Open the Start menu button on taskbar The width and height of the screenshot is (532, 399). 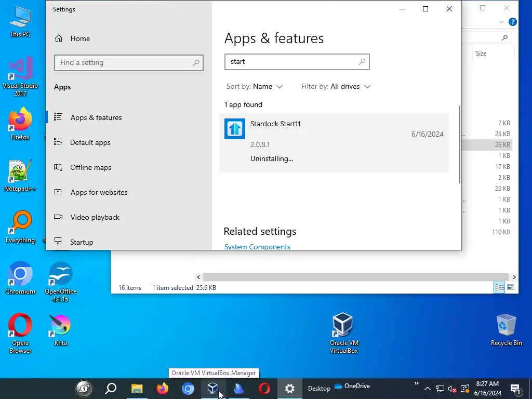coord(84,389)
